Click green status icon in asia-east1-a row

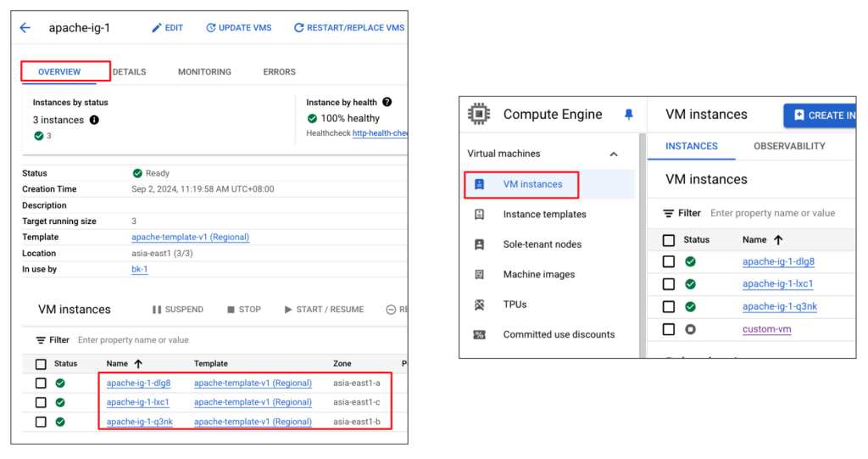click(60, 383)
